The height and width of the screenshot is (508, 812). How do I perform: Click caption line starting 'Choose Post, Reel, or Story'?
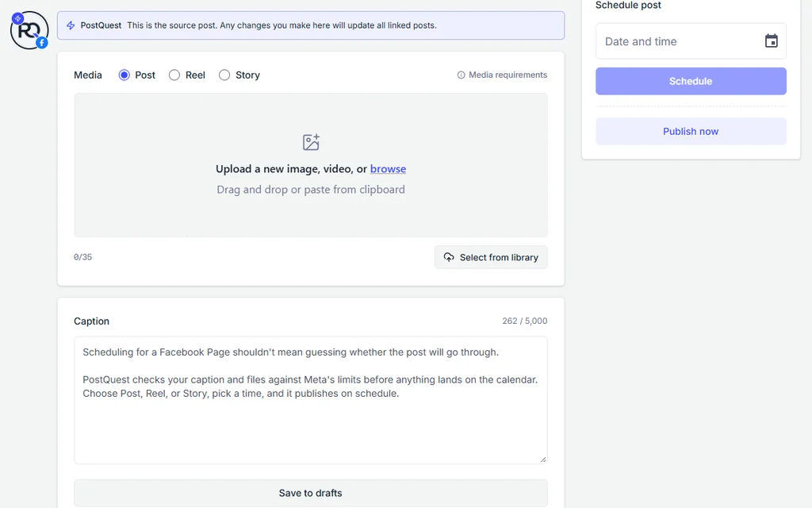tap(241, 394)
